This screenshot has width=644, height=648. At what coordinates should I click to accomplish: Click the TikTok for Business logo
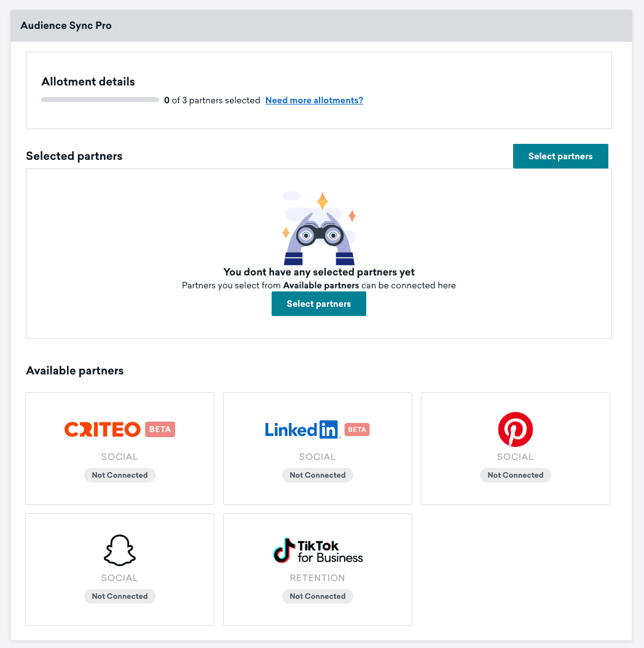318,551
